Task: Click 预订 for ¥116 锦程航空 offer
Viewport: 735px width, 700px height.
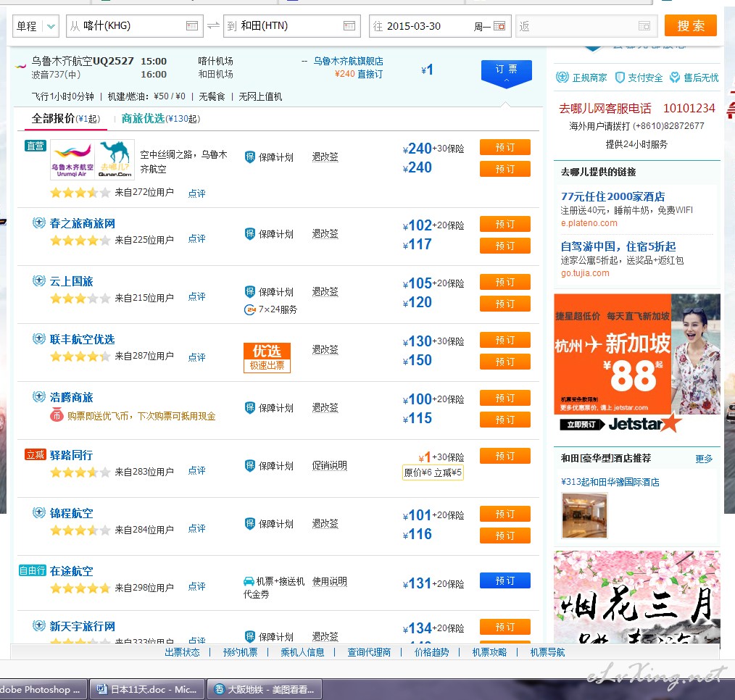Action: click(x=504, y=536)
